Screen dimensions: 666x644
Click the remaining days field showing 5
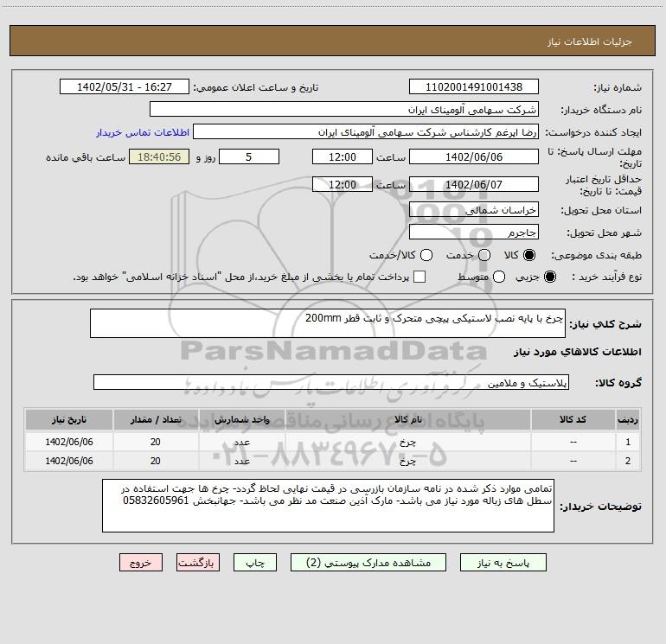tap(249, 156)
